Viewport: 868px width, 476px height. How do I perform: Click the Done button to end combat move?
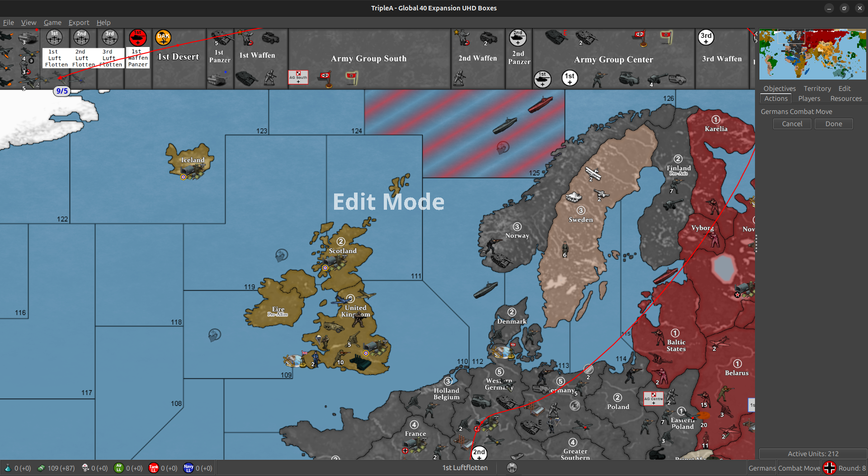(x=833, y=123)
